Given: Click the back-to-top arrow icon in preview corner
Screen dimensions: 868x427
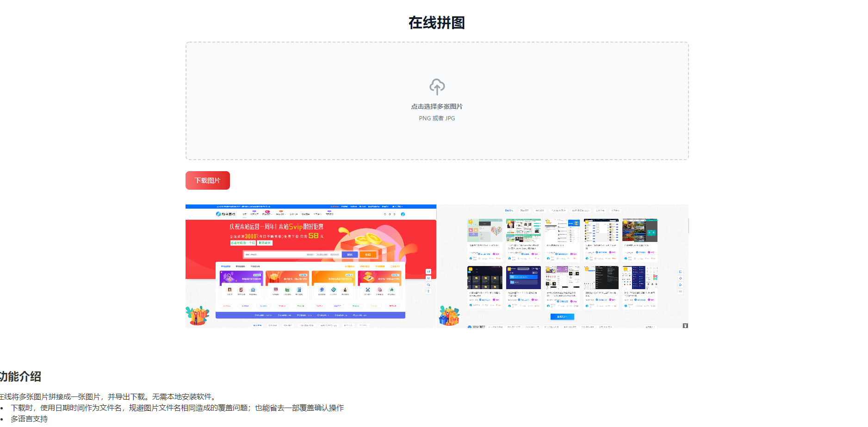Looking at the screenshot, I should coord(685,326).
